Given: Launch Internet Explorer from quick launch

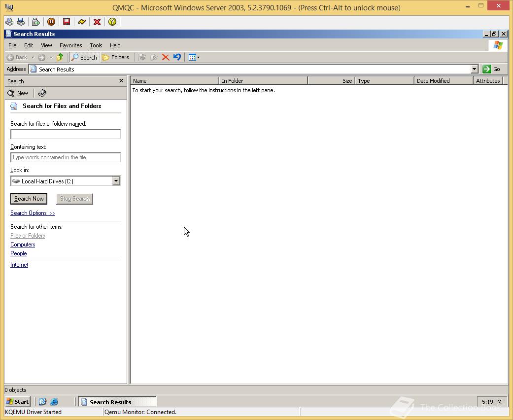Looking at the screenshot, I should tap(54, 402).
